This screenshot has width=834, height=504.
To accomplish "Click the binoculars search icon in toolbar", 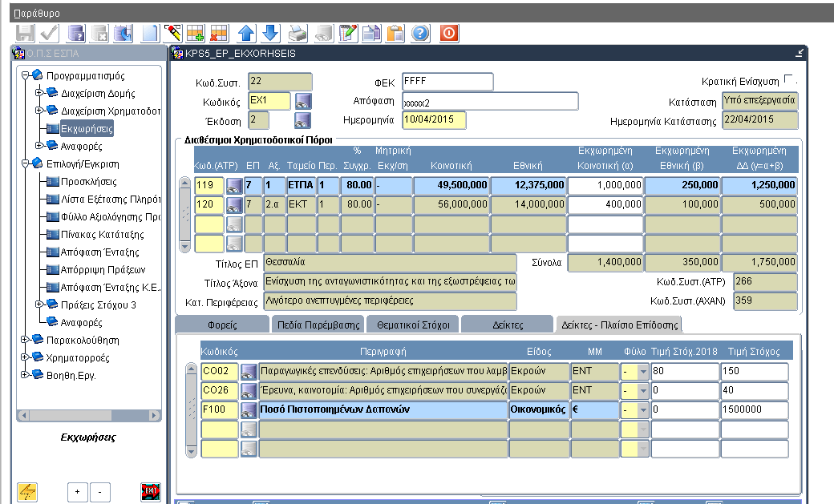I will (x=323, y=33).
